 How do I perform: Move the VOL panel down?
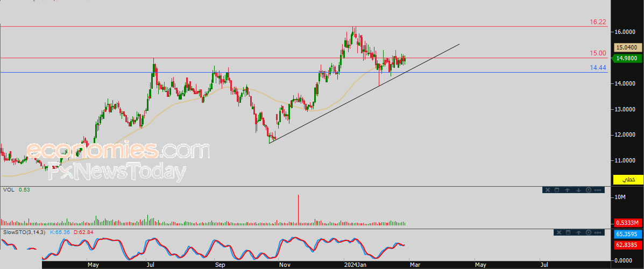(x=578, y=190)
